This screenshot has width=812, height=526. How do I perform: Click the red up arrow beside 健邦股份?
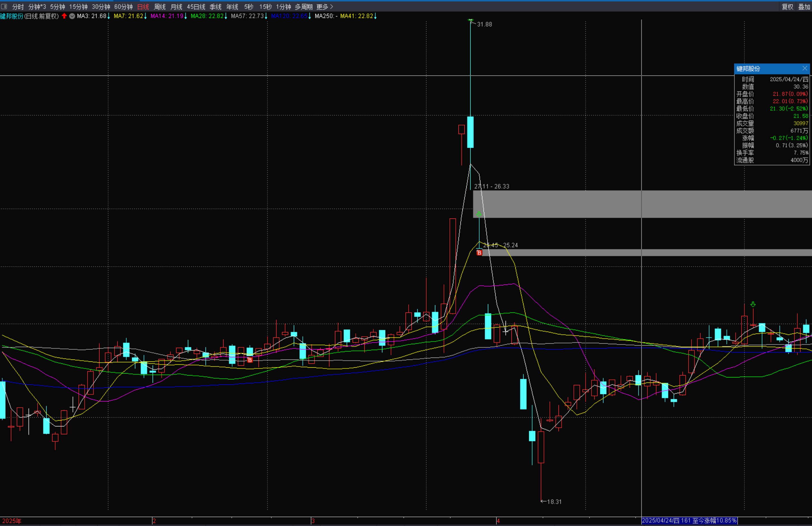(x=64, y=16)
